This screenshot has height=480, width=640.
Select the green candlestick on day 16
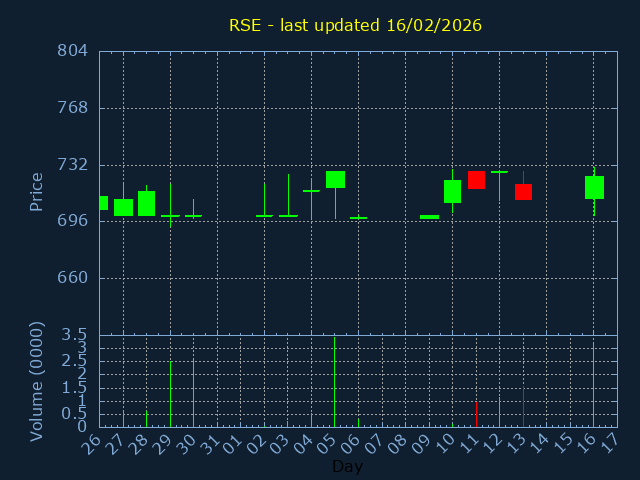[x=594, y=187]
